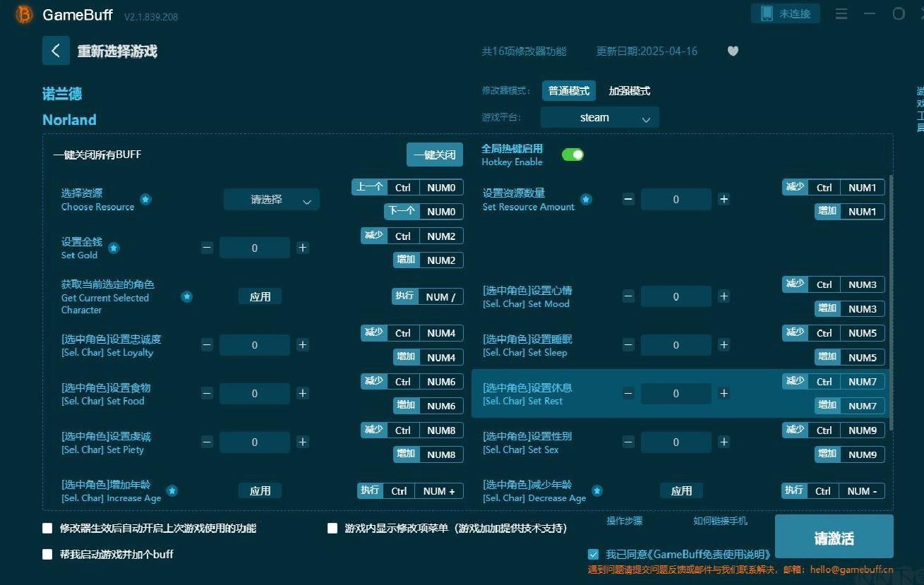This screenshot has height=585, width=924.
Task: Open the 操作步骤 link
Action: (625, 521)
